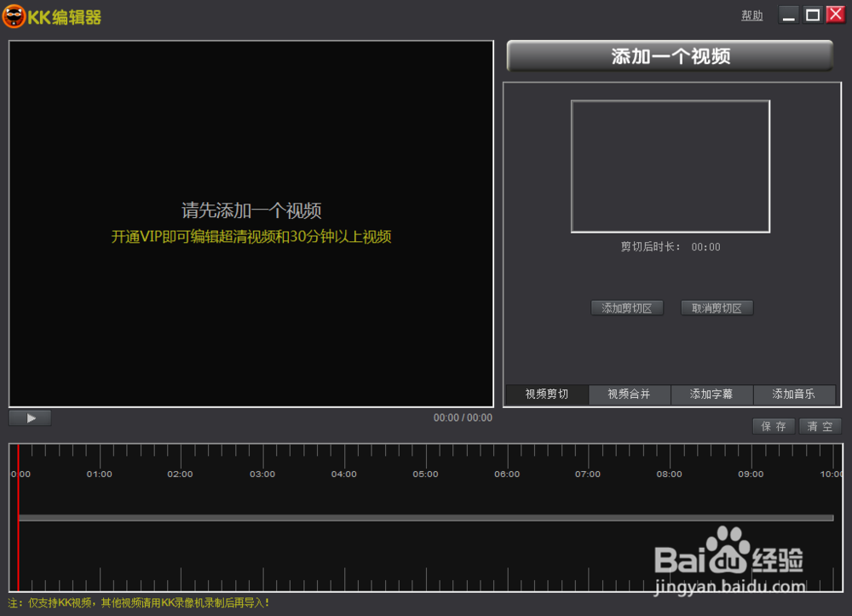This screenshot has width=852, height=616.
Task: Close the KK编辑器 window
Action: click(836, 14)
